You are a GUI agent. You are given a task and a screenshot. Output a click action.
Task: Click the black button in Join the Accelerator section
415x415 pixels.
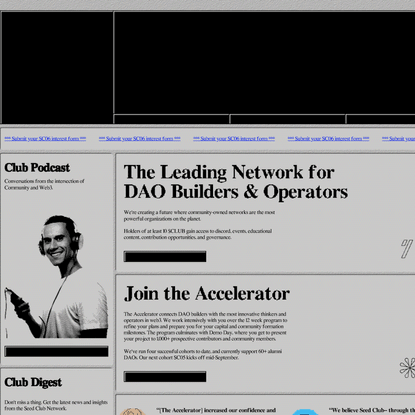(165, 377)
